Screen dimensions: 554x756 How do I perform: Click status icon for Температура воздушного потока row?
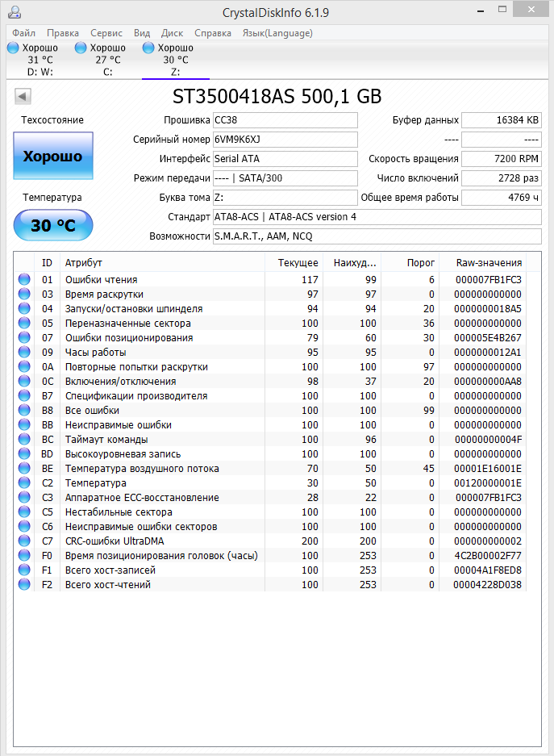tap(24, 468)
